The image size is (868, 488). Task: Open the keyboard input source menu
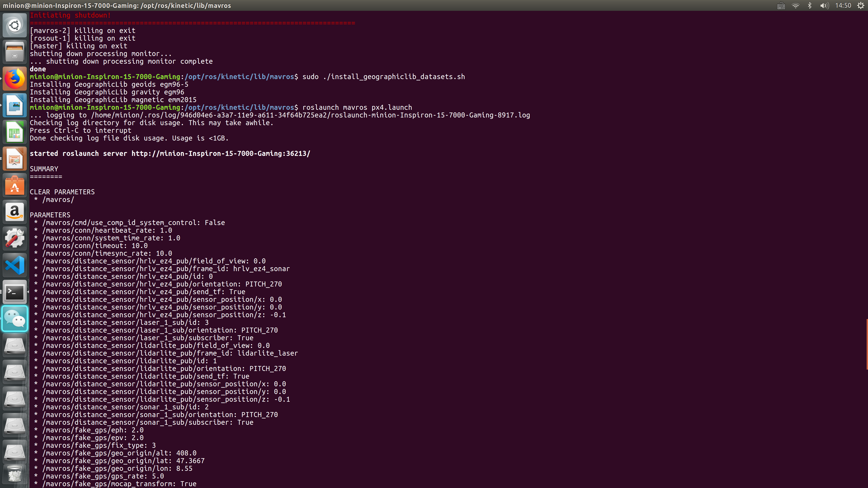[781, 5]
